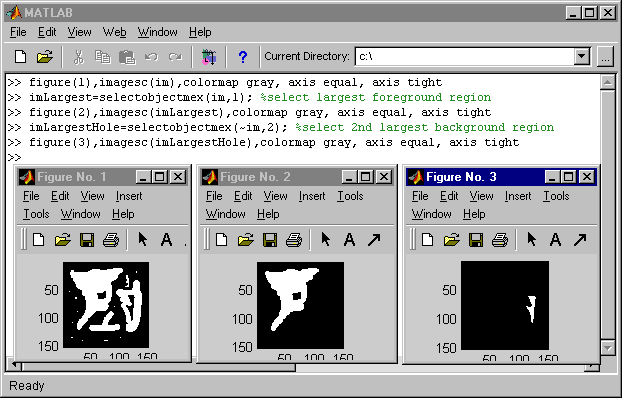
Task: Open Edit menu in Figure No. 3
Action: point(449,196)
